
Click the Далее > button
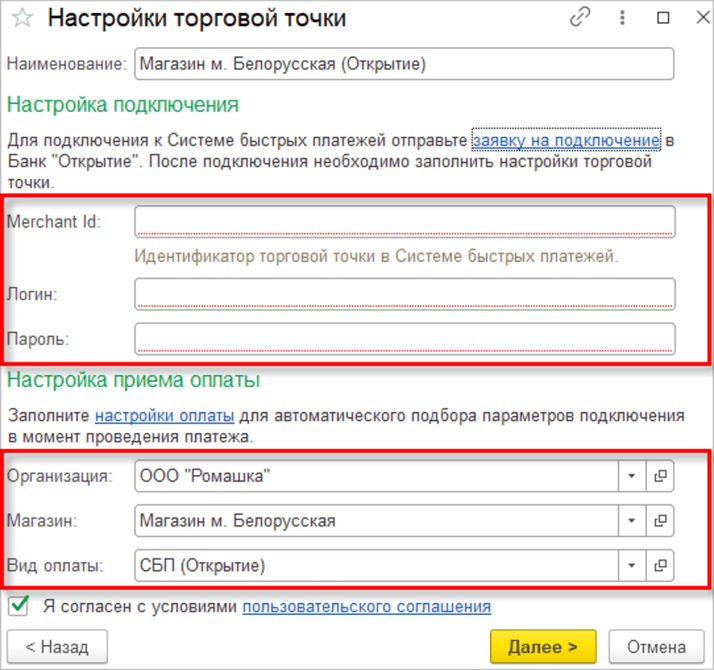(543, 647)
